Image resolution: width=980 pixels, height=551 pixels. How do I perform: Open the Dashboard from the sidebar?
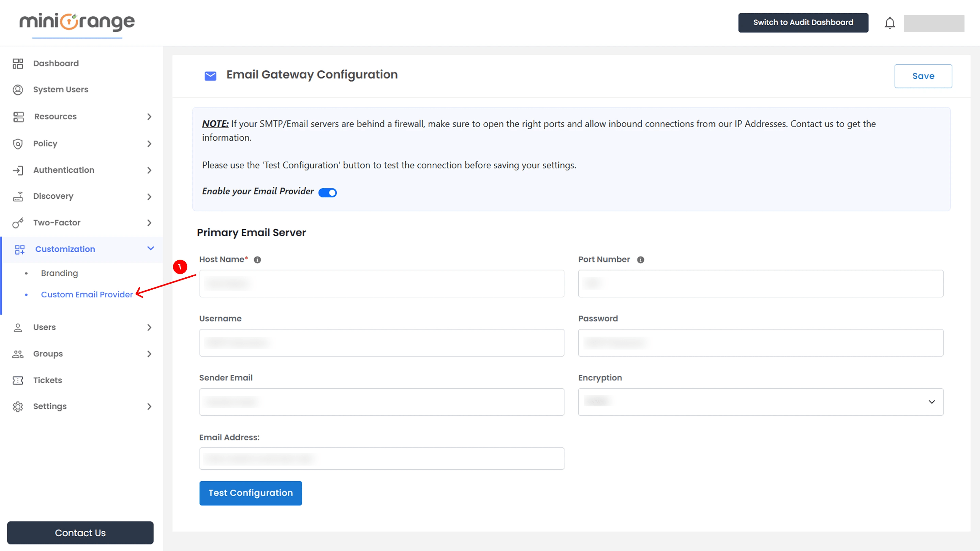click(x=56, y=63)
